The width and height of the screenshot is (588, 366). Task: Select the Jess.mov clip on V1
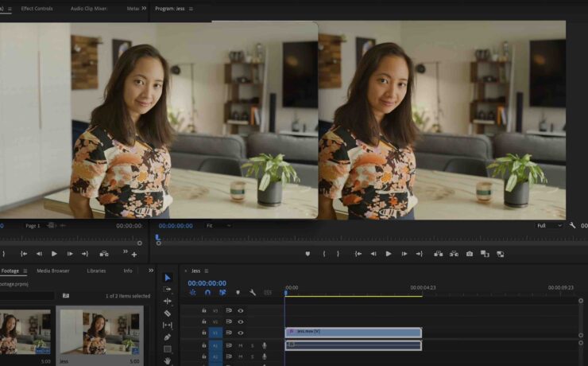[353, 332]
